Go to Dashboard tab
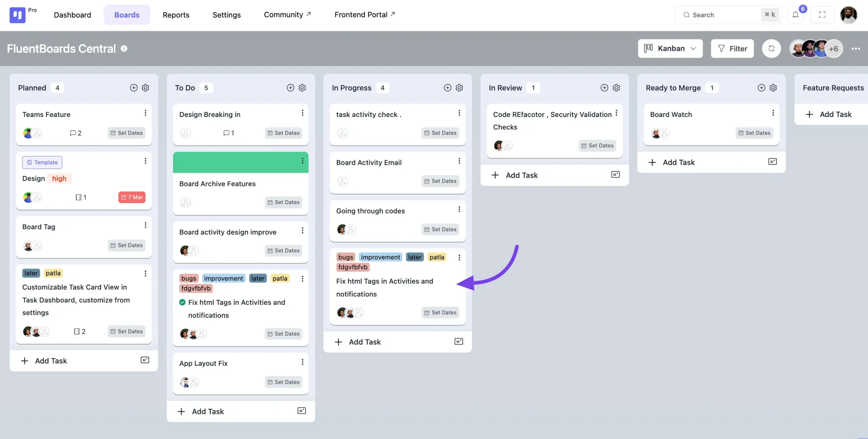 (73, 15)
